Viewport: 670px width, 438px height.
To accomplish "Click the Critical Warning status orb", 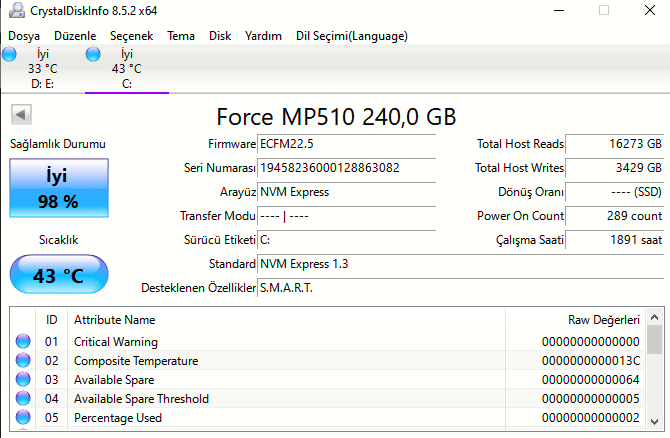I will pyautogui.click(x=24, y=342).
